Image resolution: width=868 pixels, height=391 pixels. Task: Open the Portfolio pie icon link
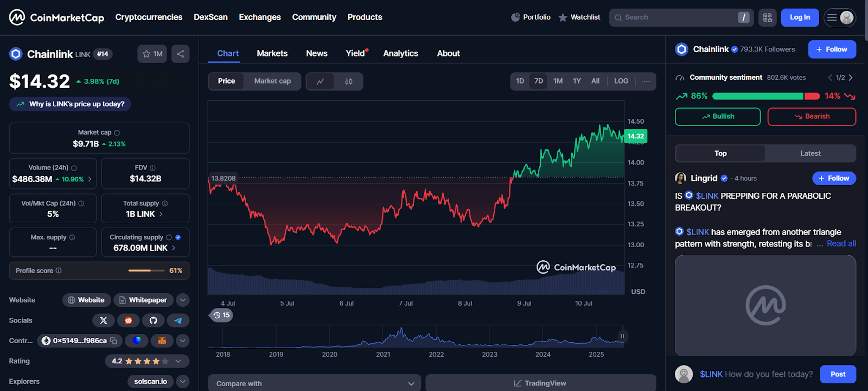pyautogui.click(x=531, y=17)
